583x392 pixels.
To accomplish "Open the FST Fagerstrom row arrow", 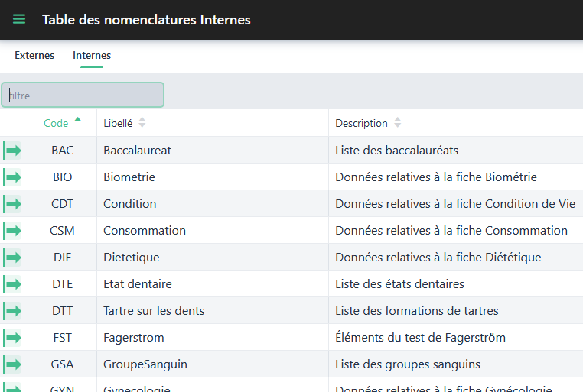I will 13,338.
